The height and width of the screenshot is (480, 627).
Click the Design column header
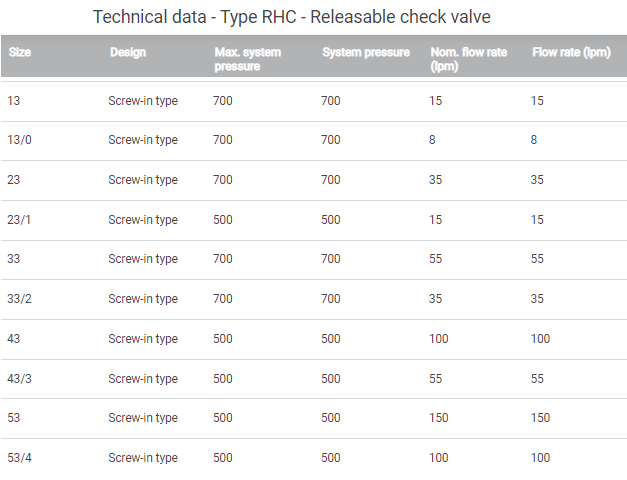pyautogui.click(x=128, y=52)
